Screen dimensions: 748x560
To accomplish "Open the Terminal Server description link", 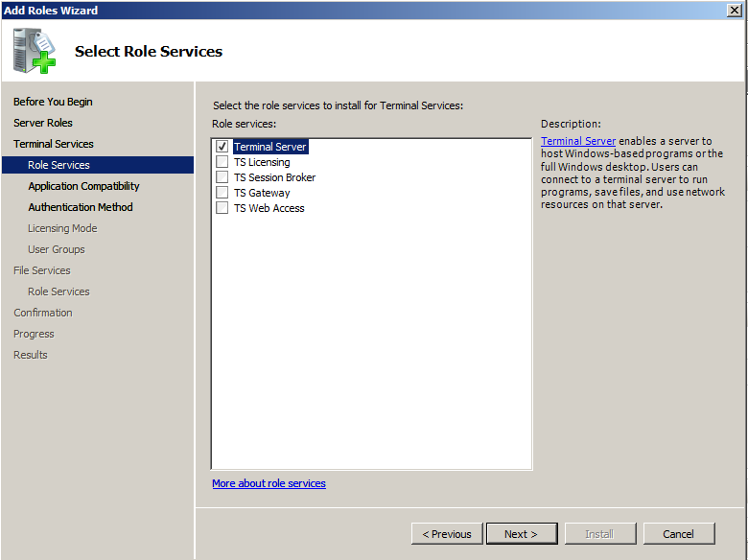I will click(578, 141).
